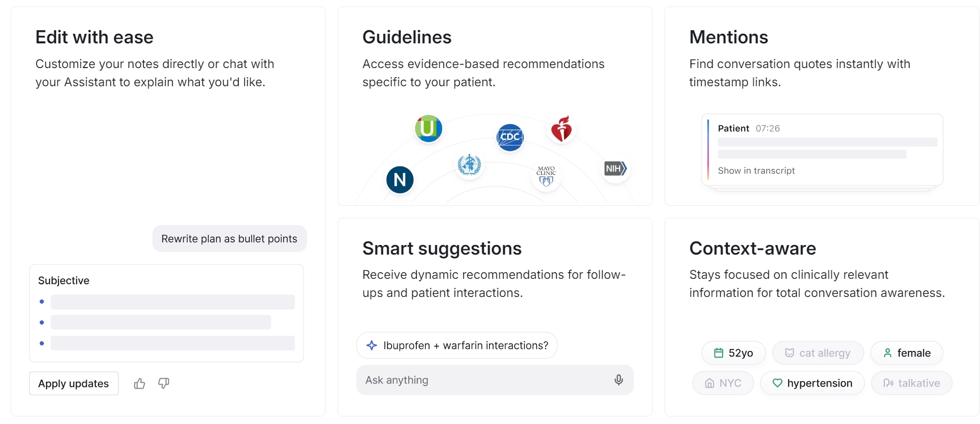Enable the cat allergy chip
This screenshot has height=424, width=980.
point(818,353)
